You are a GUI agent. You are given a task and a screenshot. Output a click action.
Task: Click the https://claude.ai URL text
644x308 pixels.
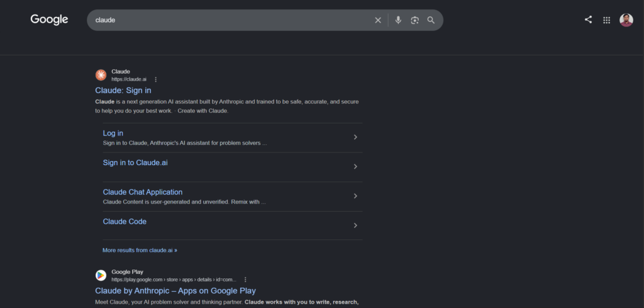click(128, 79)
